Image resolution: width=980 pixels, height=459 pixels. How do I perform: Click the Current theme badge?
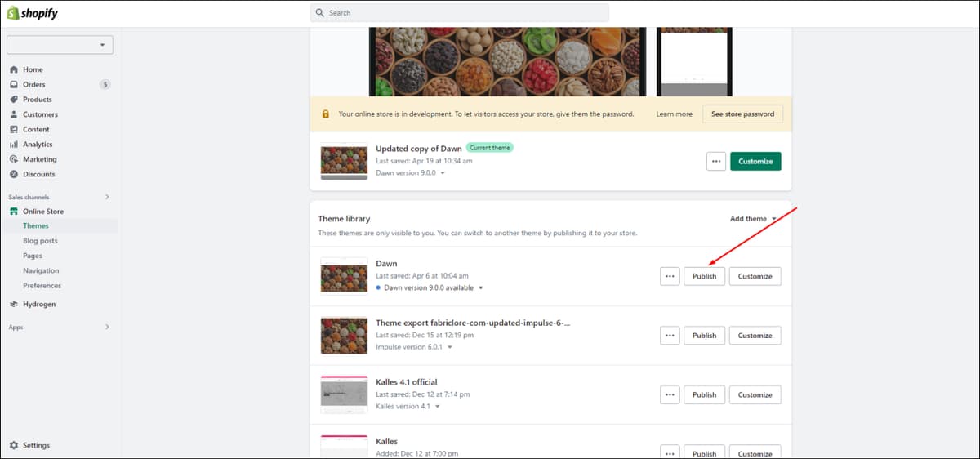click(490, 148)
